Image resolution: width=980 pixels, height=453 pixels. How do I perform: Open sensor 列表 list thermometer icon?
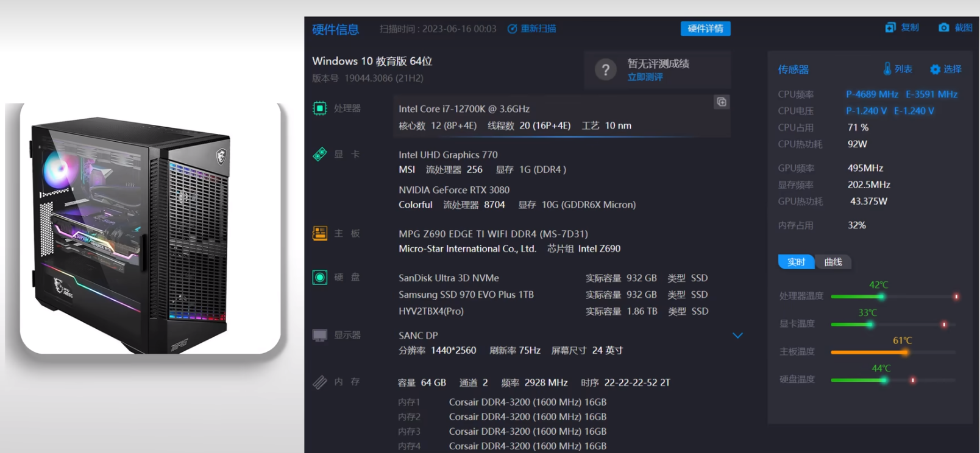(887, 69)
